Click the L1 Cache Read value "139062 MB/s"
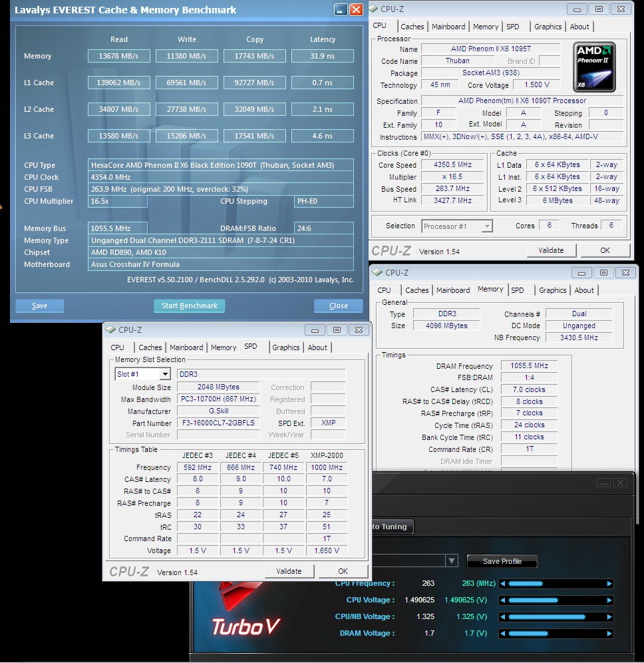This screenshot has height=663, width=644. 118,83
